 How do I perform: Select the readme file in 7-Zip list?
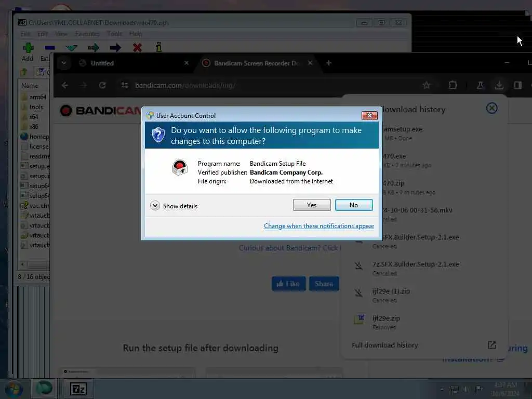[x=35, y=156]
